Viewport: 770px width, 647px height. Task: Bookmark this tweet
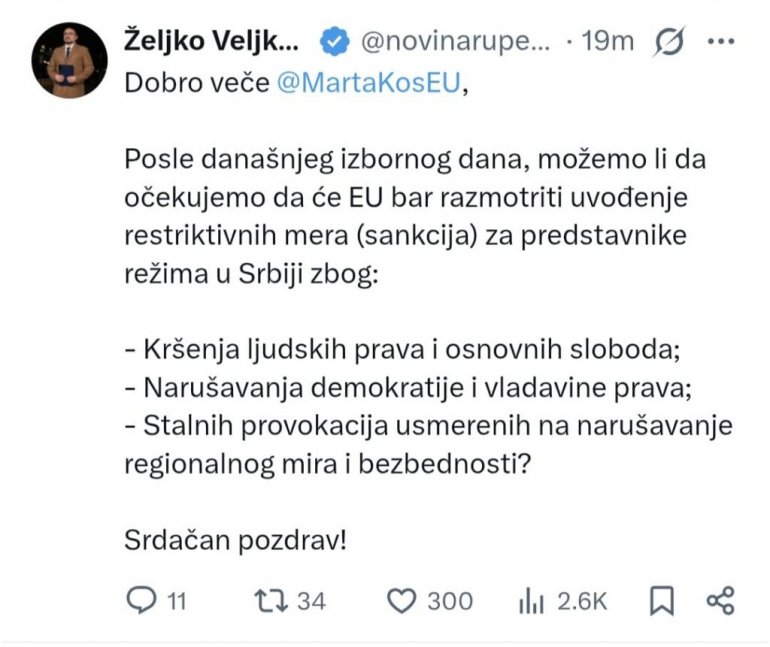click(661, 600)
